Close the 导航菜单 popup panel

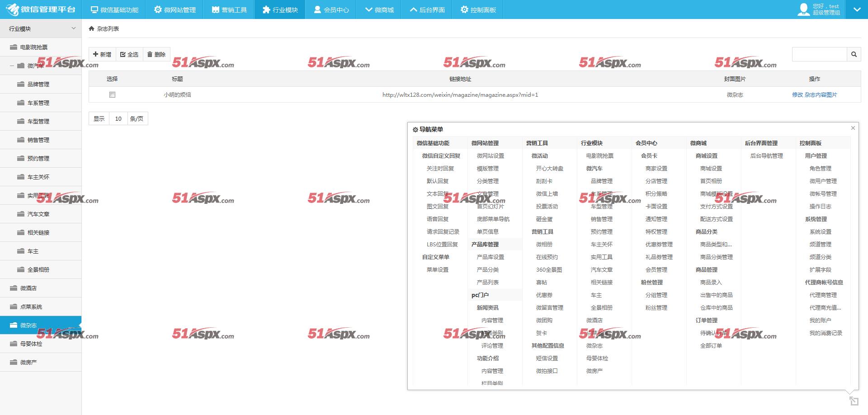click(x=853, y=128)
